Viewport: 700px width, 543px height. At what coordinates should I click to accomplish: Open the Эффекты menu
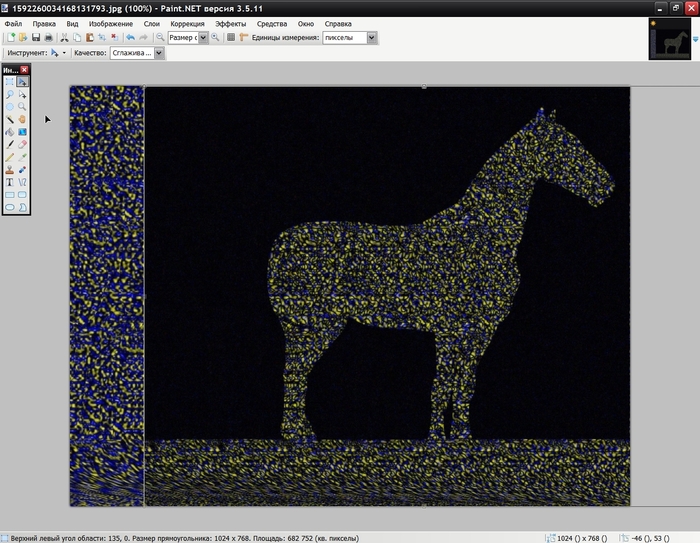point(231,22)
